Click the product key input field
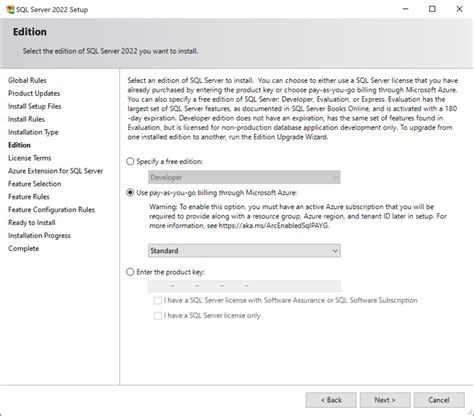474x416 pixels. (244, 286)
